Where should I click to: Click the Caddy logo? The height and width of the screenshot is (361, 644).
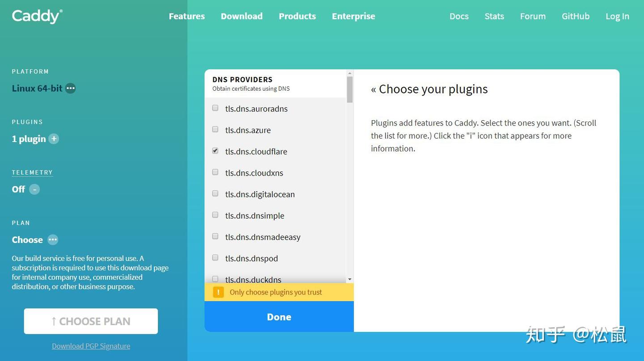pyautogui.click(x=37, y=17)
